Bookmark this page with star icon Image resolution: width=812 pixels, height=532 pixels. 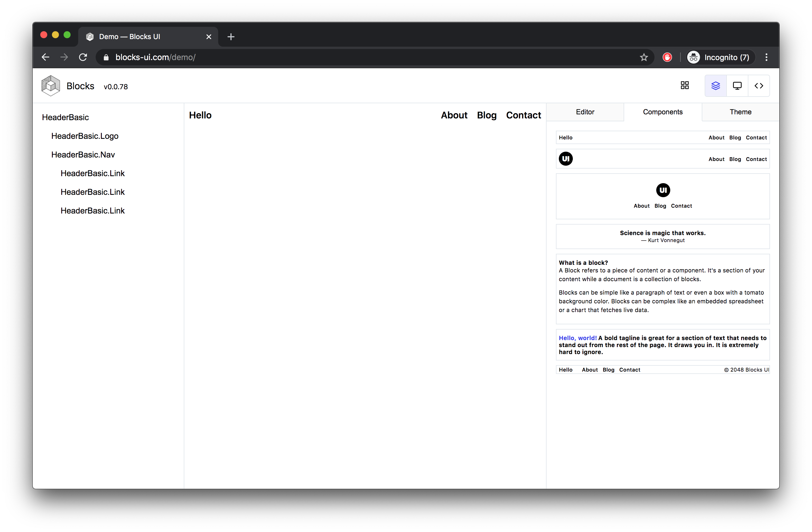643,57
